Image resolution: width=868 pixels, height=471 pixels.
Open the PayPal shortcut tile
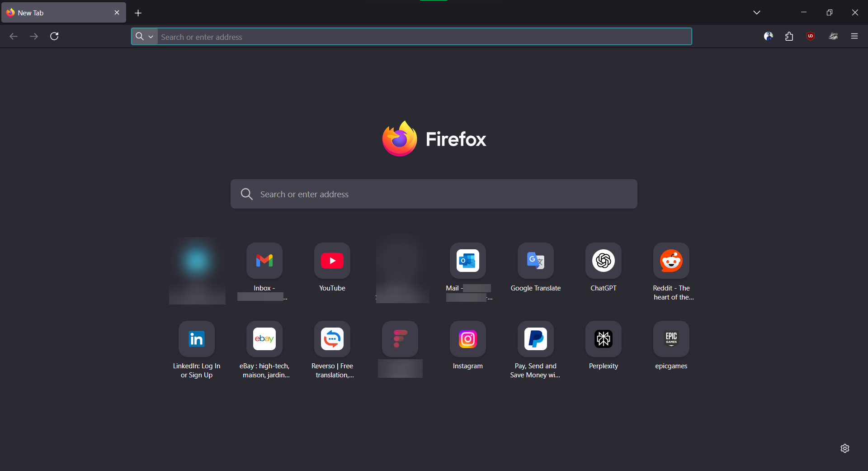pos(536,339)
